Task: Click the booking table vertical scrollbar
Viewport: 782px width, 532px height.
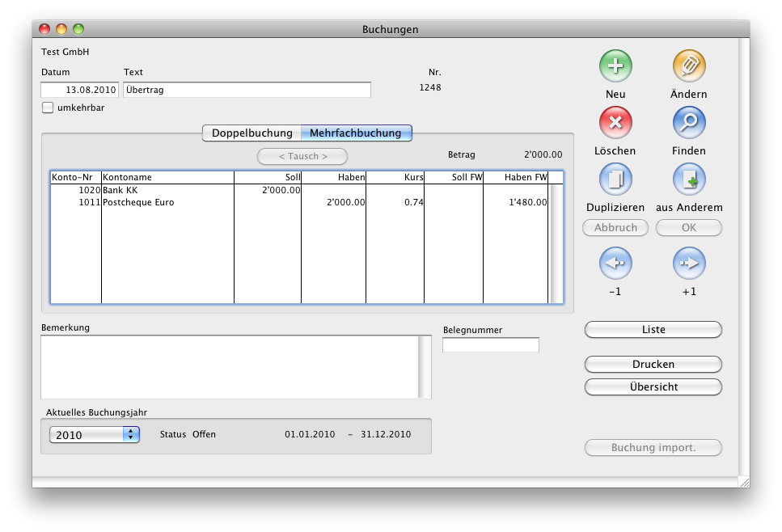Action: [556, 243]
